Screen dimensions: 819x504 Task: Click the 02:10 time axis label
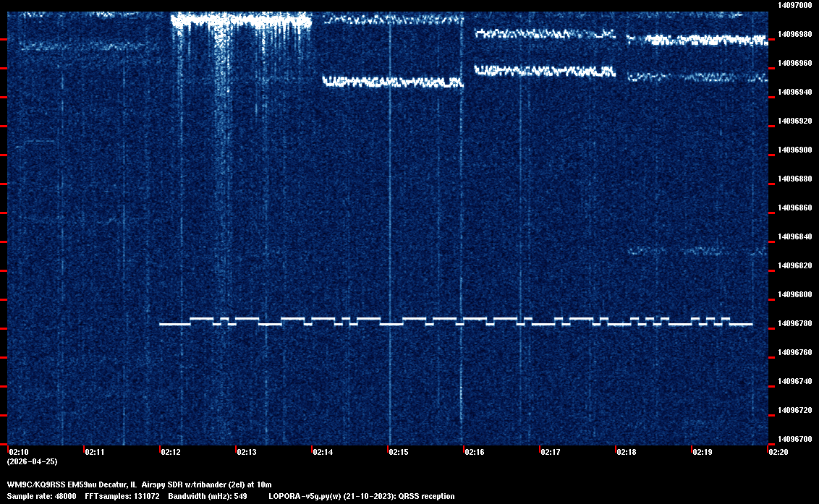[17, 452]
